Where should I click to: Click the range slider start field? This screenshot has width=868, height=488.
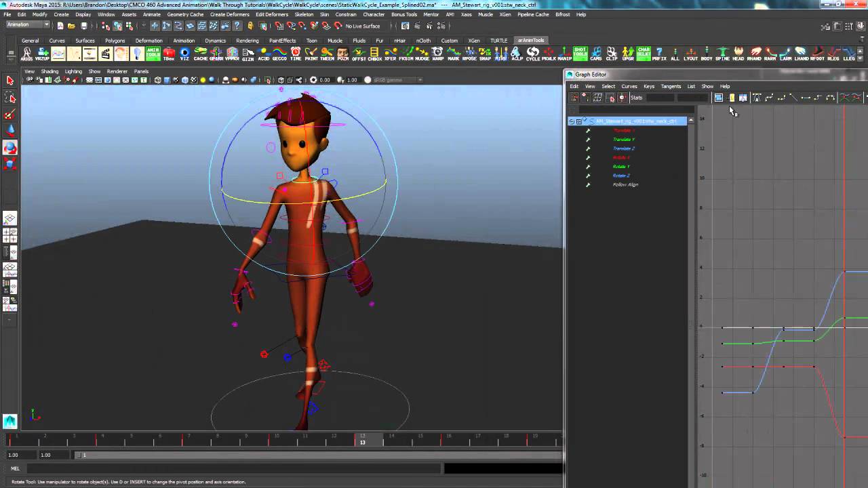(20, 455)
